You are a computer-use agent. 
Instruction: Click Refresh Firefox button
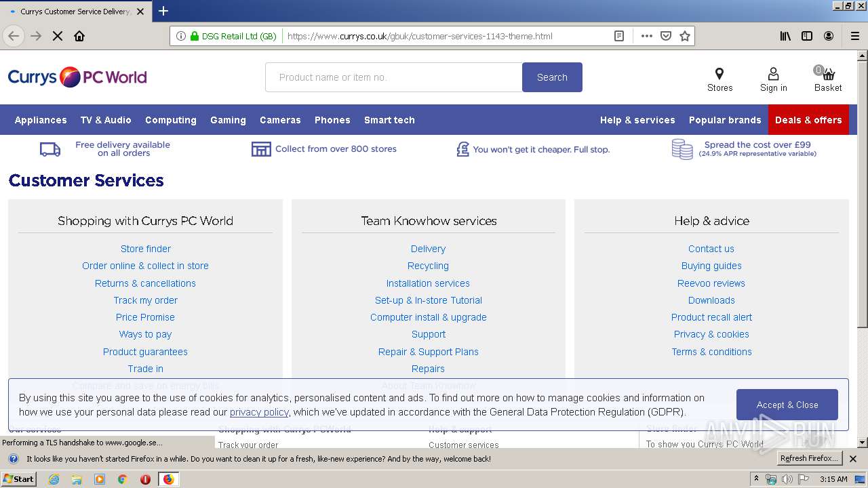click(x=810, y=459)
